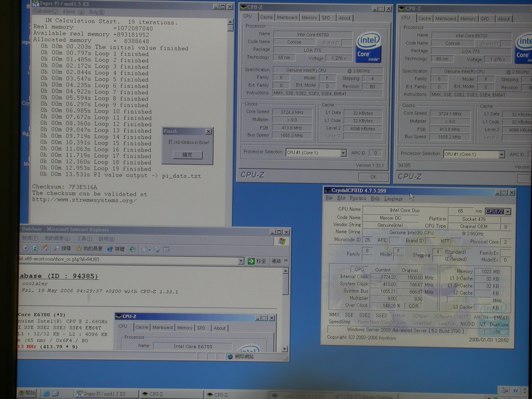The height and width of the screenshot is (399, 532).
Task: Open Processor Selection dropdown in second CPU-Z window
Action: coord(501,154)
